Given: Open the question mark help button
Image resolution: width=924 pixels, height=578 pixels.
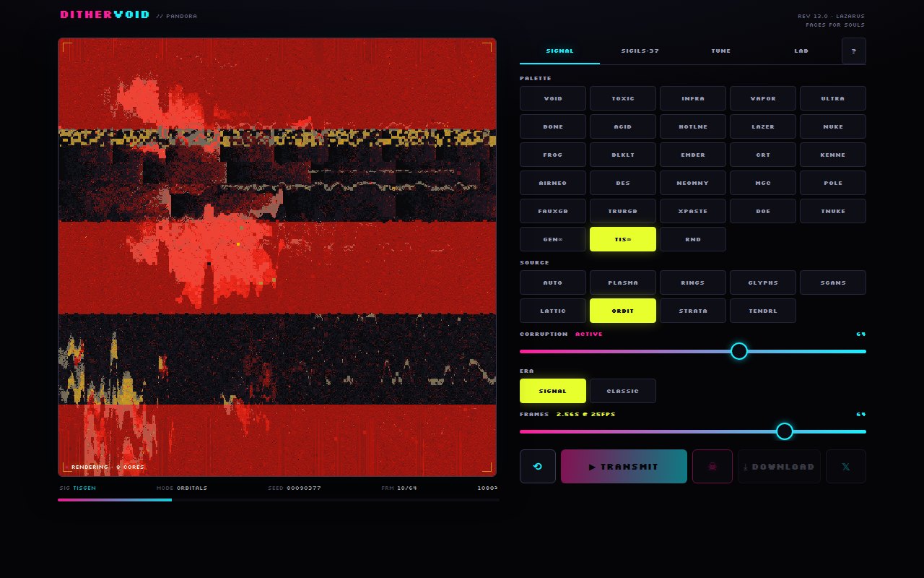Looking at the screenshot, I should click(x=854, y=51).
